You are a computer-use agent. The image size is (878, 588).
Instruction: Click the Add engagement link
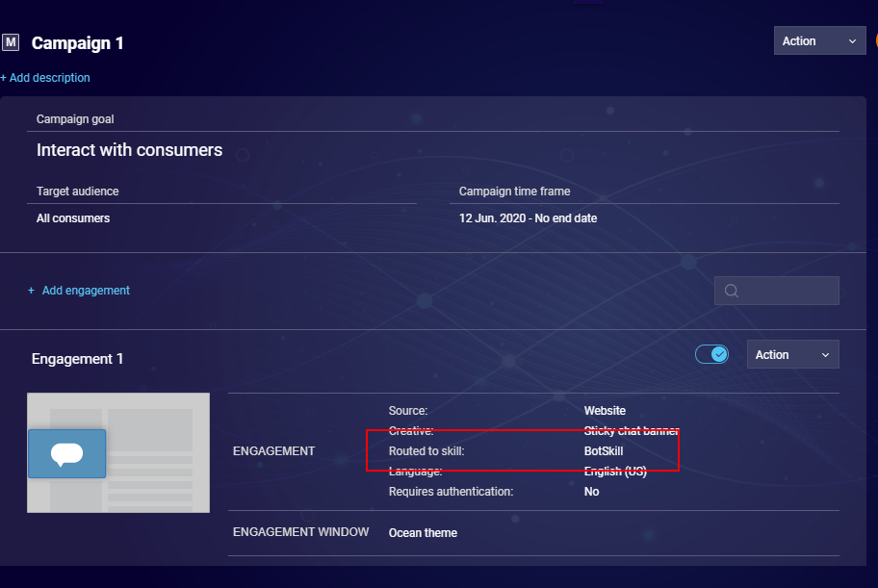point(79,290)
